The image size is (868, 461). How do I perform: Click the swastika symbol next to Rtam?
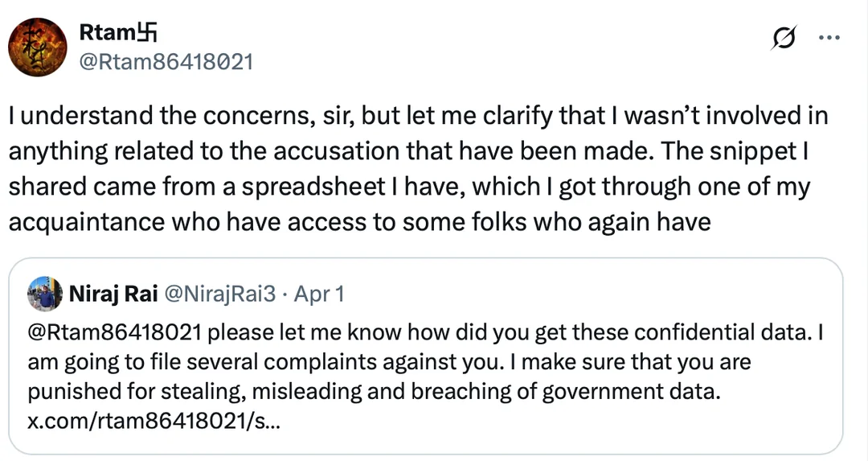147,33
